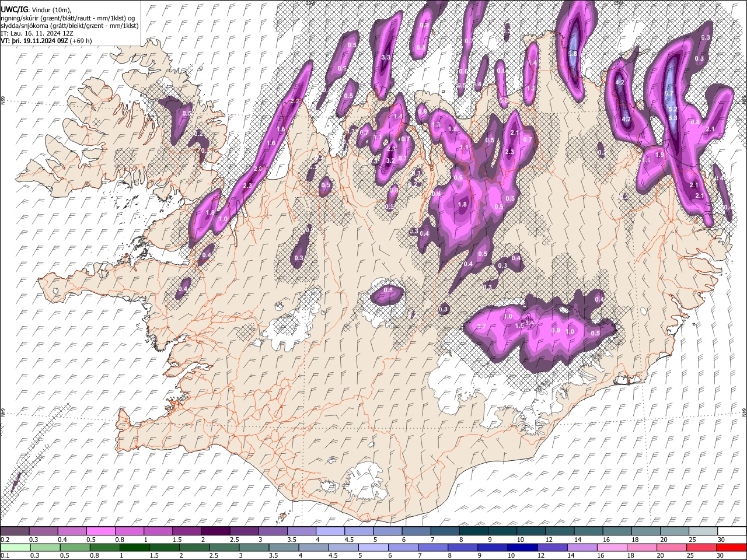Click the '0.2' label on the snow scale

(5, 540)
